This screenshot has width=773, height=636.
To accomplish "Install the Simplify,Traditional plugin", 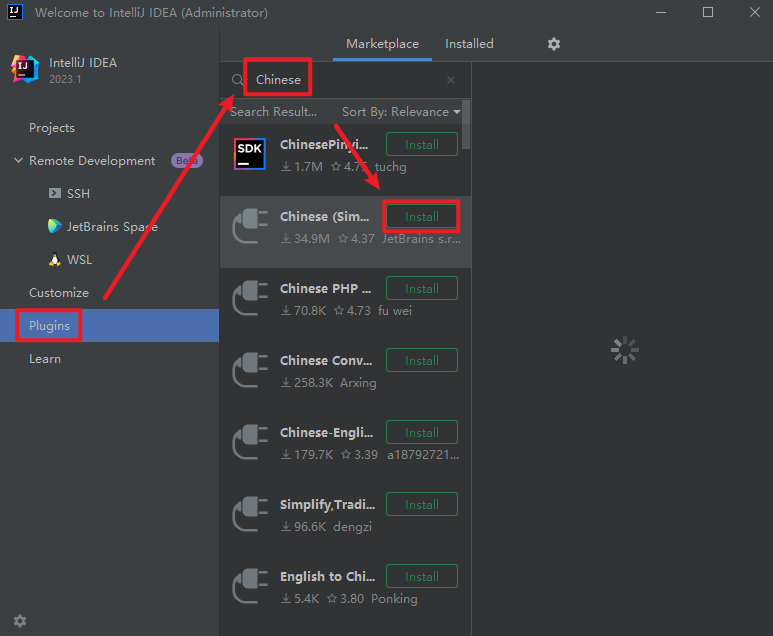I will click(x=422, y=504).
